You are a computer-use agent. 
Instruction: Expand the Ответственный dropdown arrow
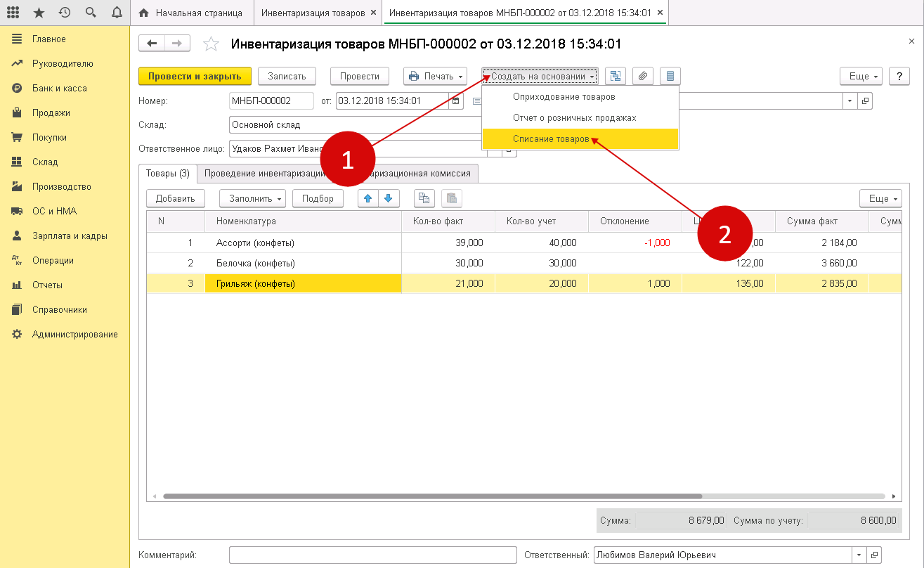[860, 555]
